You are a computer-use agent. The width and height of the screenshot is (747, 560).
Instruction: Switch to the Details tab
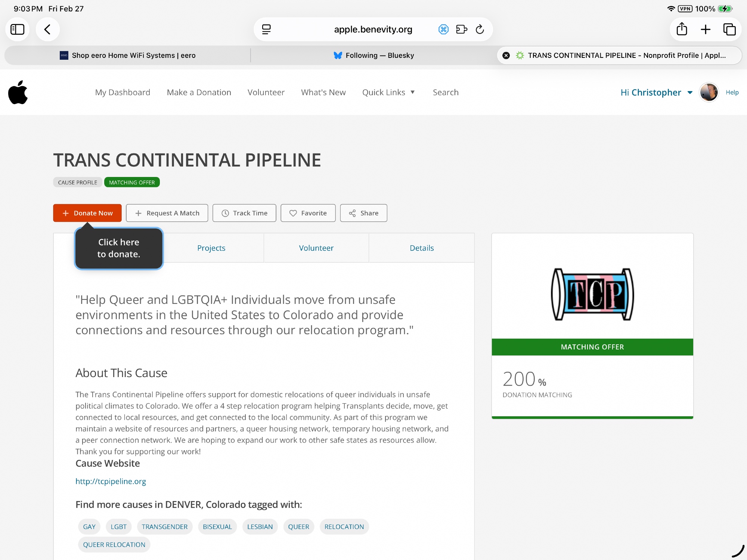pyautogui.click(x=421, y=248)
